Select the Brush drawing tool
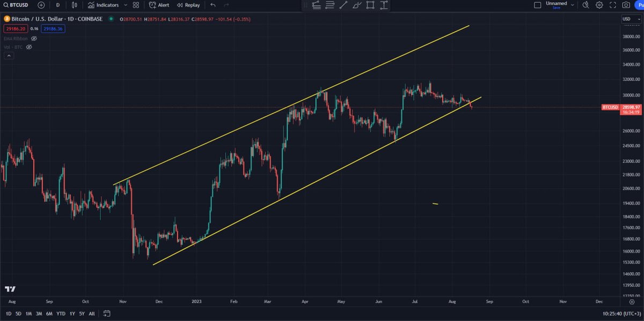 click(x=357, y=5)
